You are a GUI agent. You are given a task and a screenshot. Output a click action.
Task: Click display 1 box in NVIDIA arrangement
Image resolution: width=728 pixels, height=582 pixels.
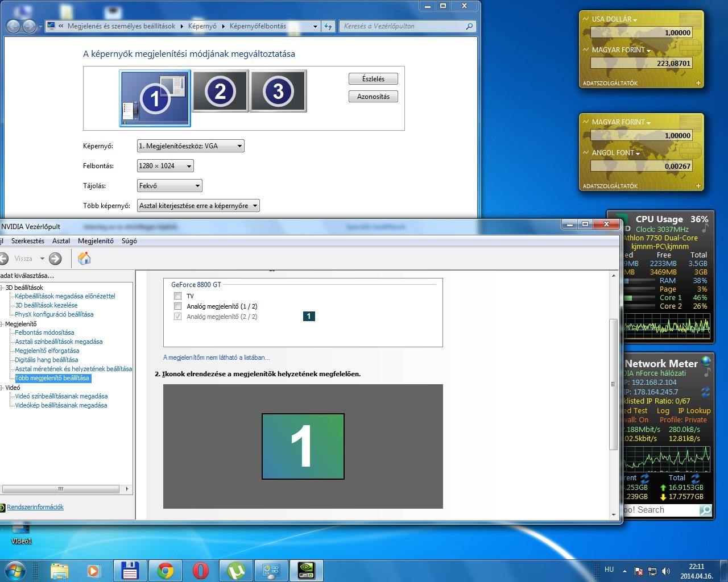[x=303, y=446]
